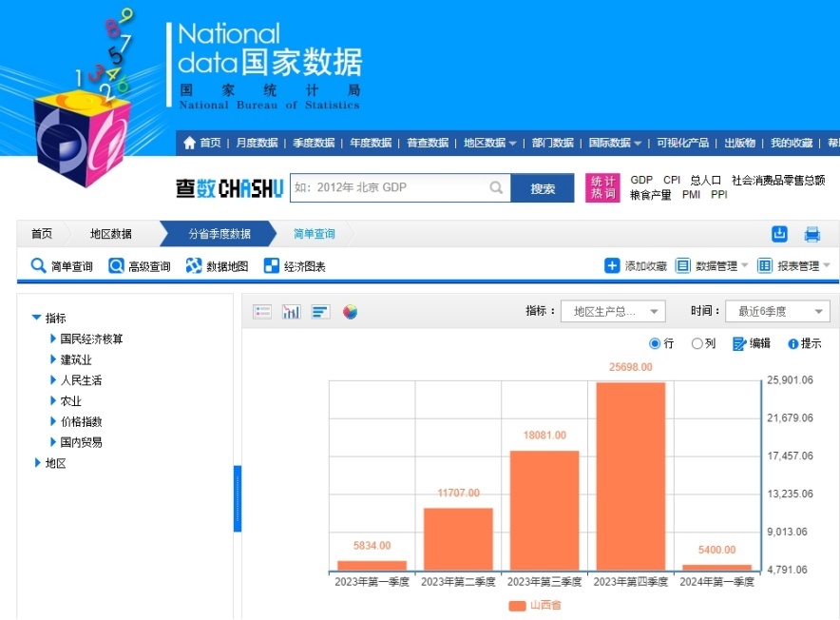Screen dimensions: 840x620
Task: Select the 行 radio button
Action: click(655, 343)
